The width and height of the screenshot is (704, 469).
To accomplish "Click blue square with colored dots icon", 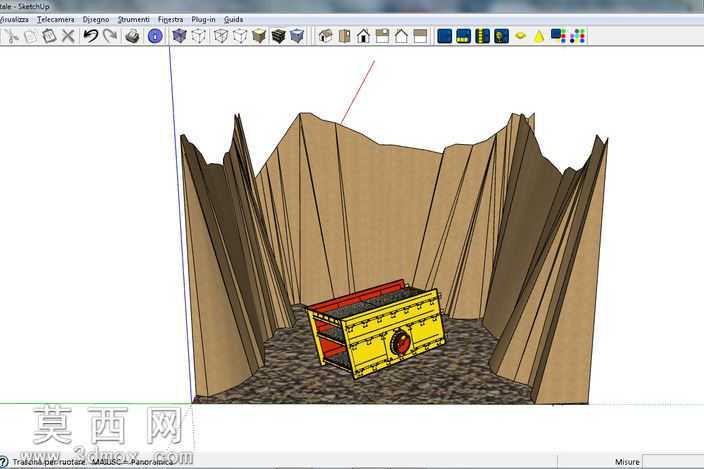I will (x=559, y=36).
